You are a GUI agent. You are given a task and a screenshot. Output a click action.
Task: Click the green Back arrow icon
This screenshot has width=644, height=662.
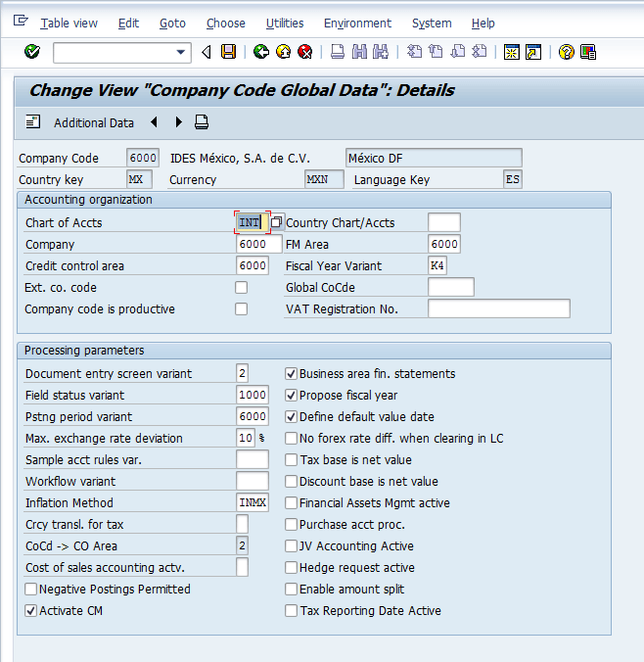[x=261, y=52]
